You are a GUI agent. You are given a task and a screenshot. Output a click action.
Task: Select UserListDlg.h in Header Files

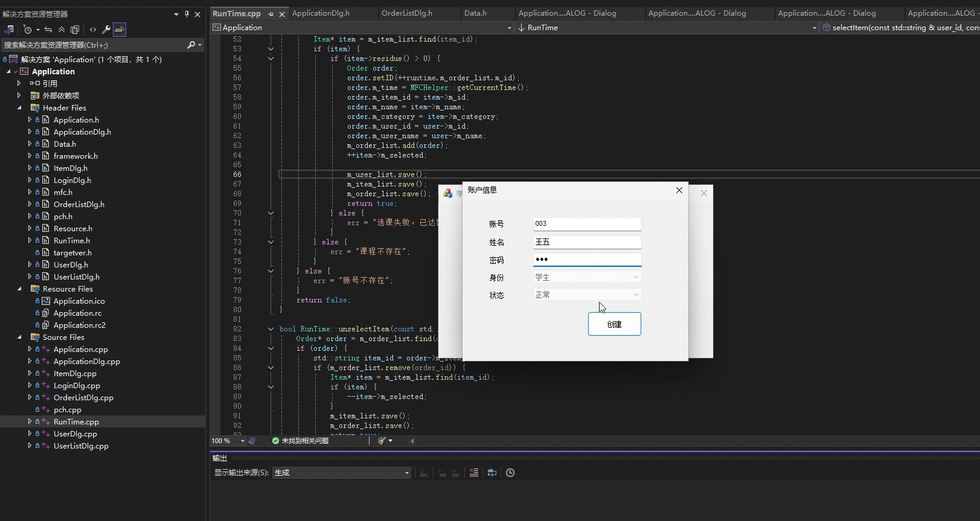pos(77,276)
